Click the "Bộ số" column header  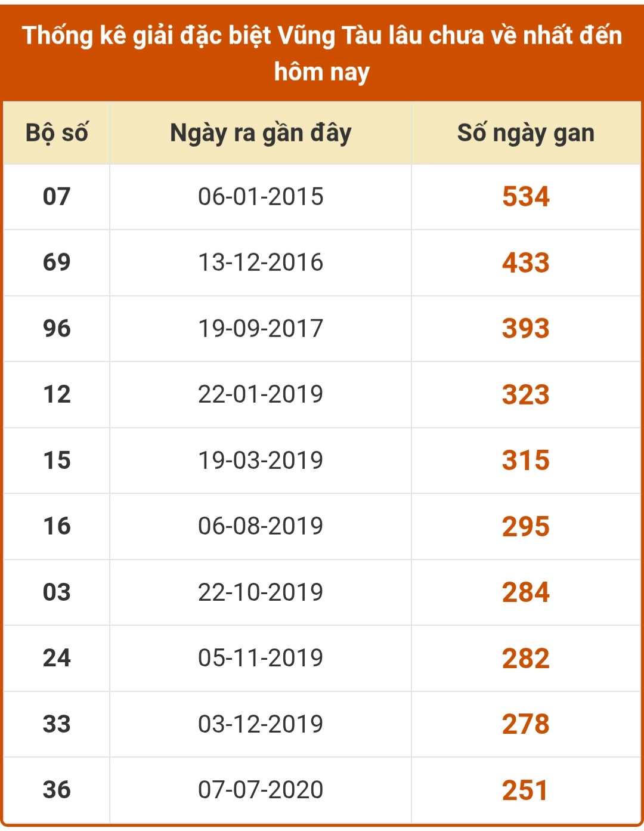pos(57,133)
